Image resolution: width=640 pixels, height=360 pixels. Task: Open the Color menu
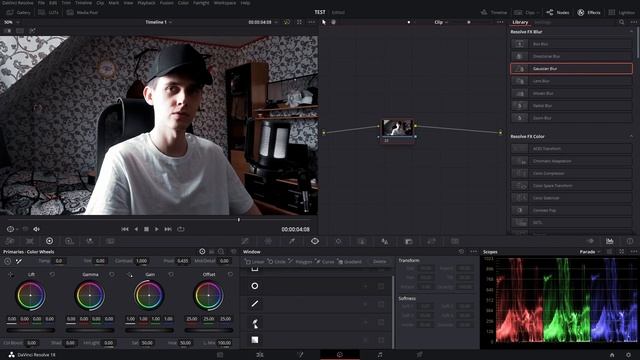tap(183, 3)
